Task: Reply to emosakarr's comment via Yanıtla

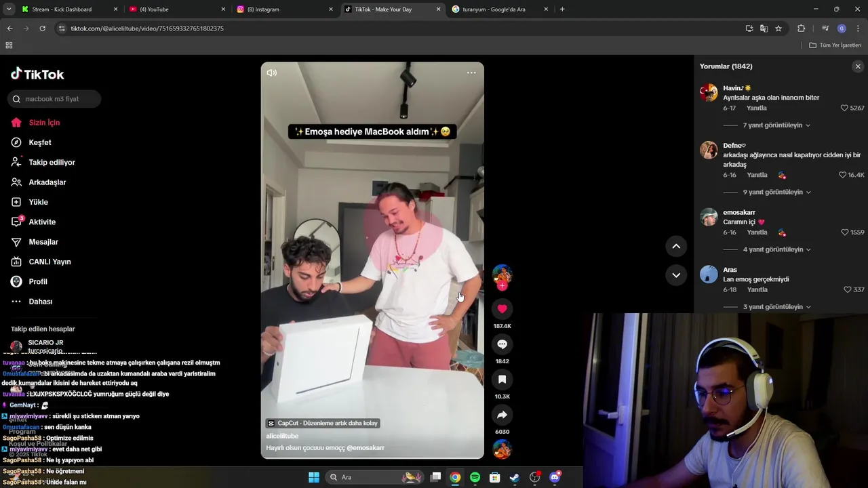Action: click(757, 232)
